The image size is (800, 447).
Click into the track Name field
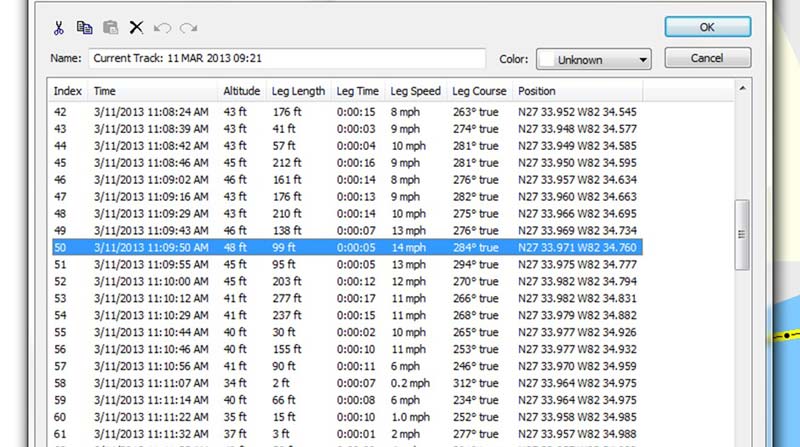pos(286,59)
